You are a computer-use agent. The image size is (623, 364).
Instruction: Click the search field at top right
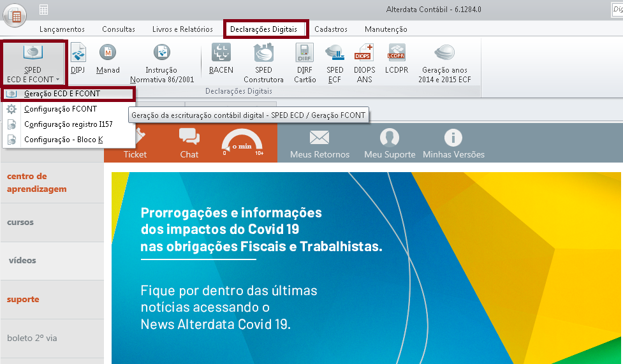click(x=617, y=10)
